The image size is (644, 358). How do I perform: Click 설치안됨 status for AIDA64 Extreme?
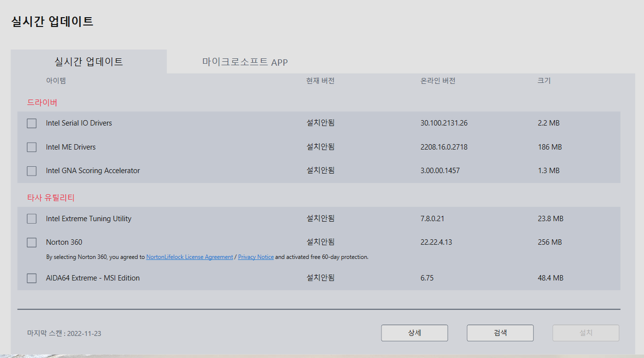pyautogui.click(x=321, y=278)
